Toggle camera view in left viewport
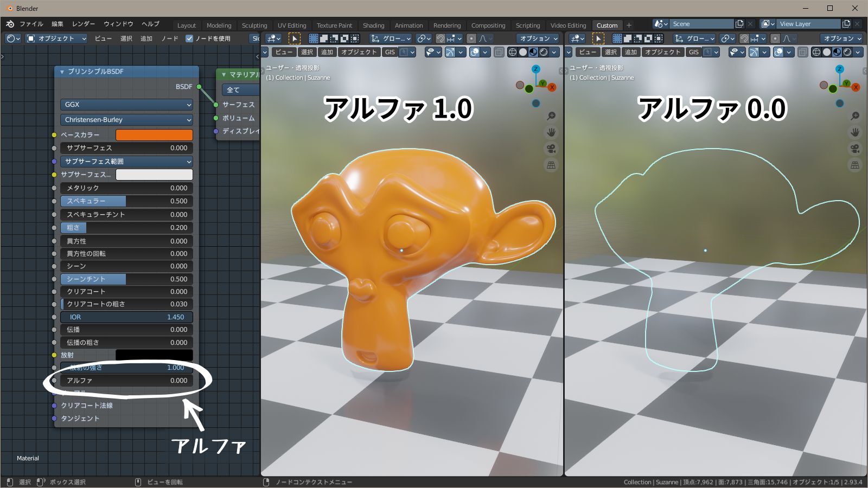The image size is (868, 488). point(551,149)
